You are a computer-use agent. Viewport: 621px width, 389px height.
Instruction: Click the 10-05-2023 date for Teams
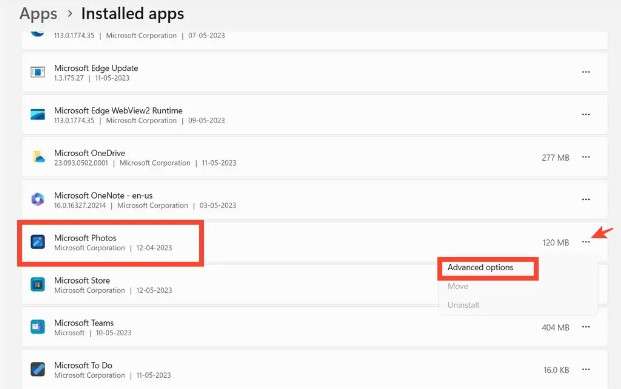click(x=113, y=333)
